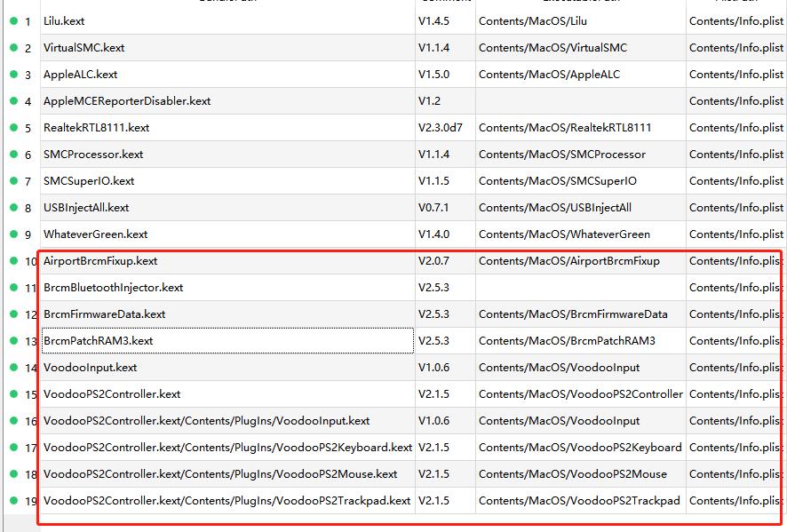Screen dimensions: 787x532
Task: Click the V1.2 comment cell
Action: click(x=445, y=101)
